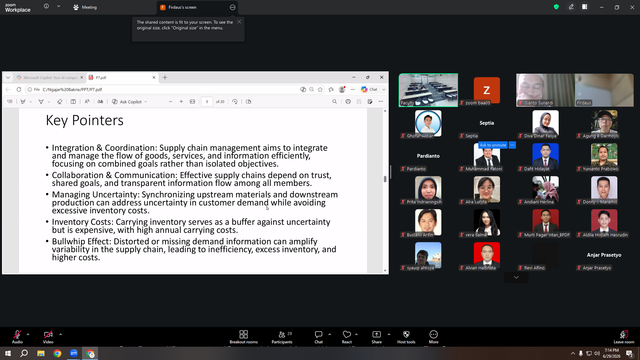Expand the arrow next to React
This screenshot has width=640, height=360.
pyautogui.click(x=356, y=334)
